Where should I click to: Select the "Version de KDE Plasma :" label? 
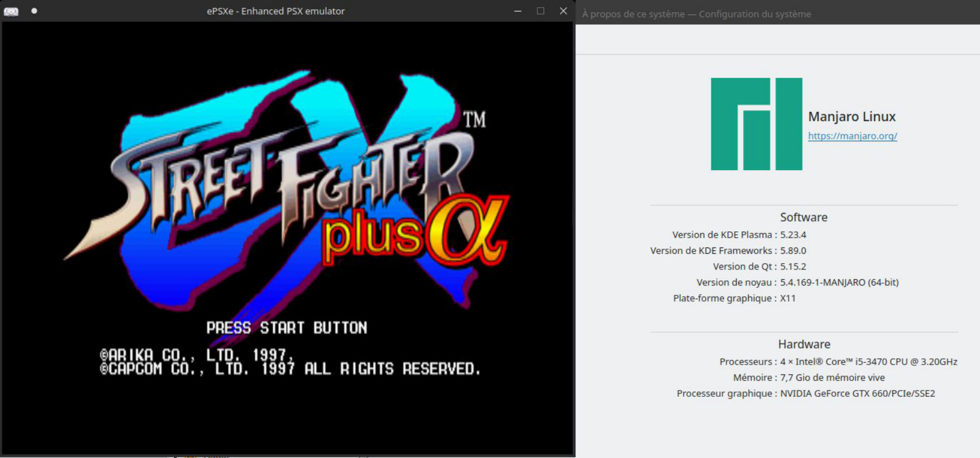click(x=725, y=235)
